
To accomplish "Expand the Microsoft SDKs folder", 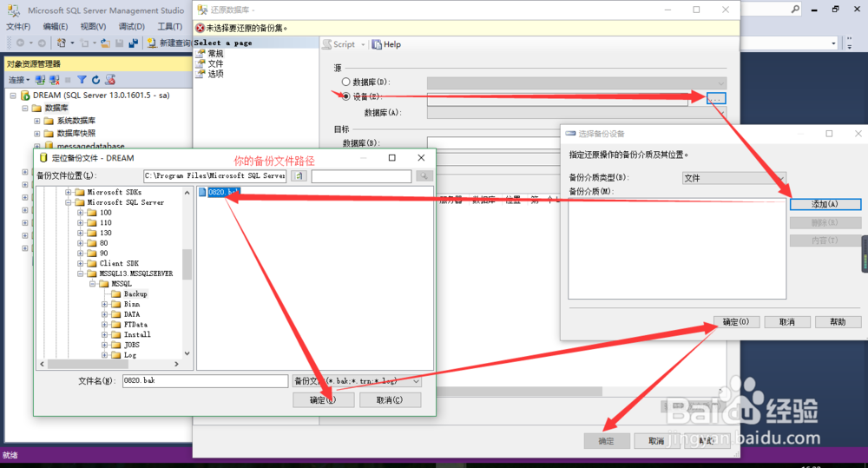I will [x=68, y=192].
